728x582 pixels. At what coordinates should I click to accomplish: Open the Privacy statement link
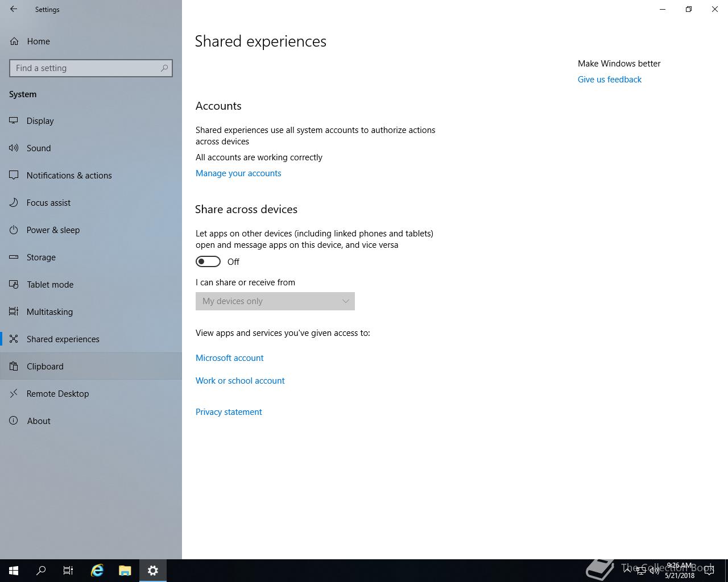click(x=229, y=412)
